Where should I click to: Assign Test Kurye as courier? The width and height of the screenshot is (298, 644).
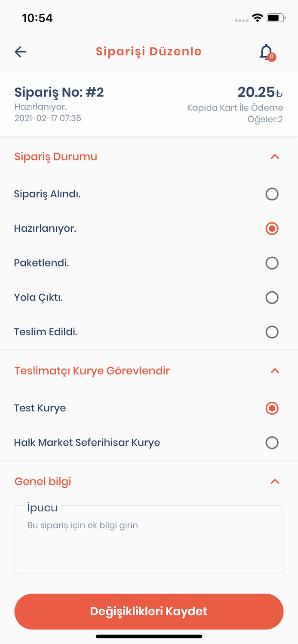pyautogui.click(x=272, y=408)
